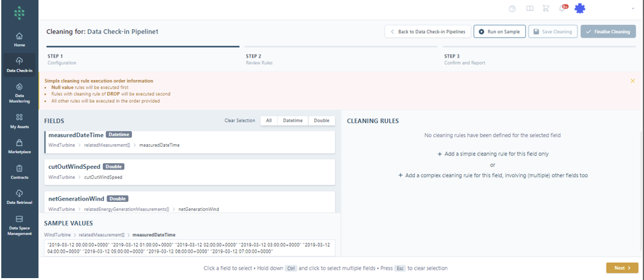
Task: Go to Home in the sidebar
Action: click(x=19, y=39)
